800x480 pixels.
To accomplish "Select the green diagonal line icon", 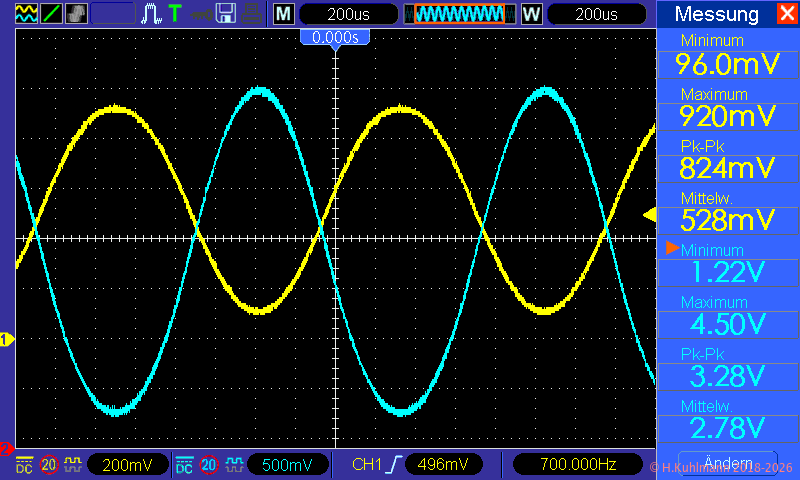I will click(52, 14).
